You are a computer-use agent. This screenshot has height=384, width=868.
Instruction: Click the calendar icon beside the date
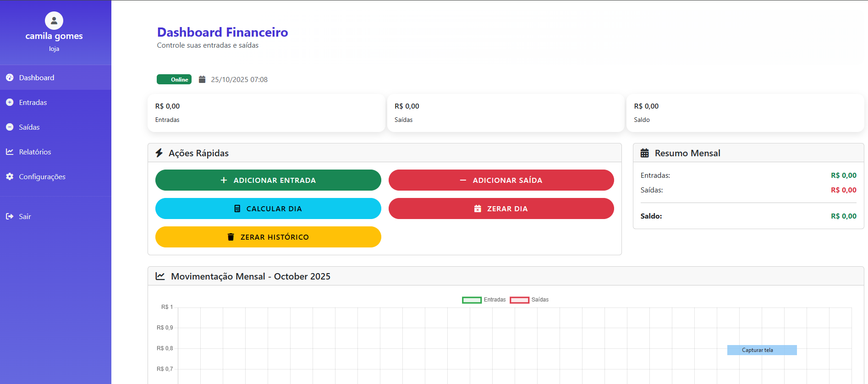202,80
